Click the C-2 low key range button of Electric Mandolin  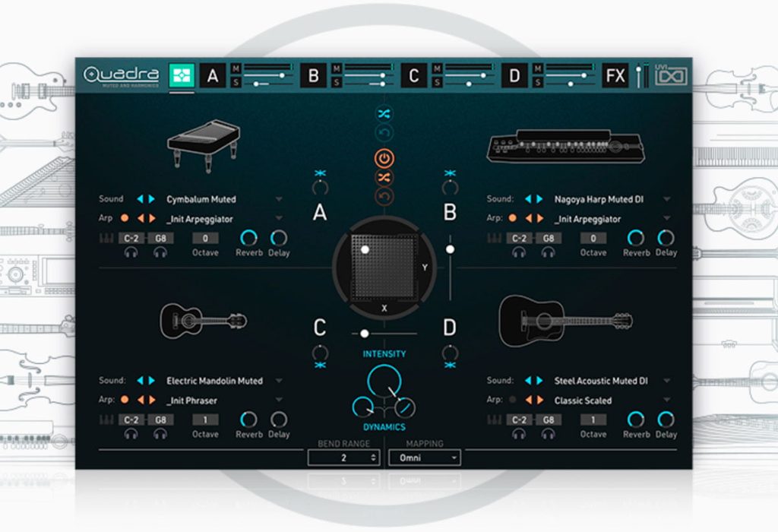point(131,420)
